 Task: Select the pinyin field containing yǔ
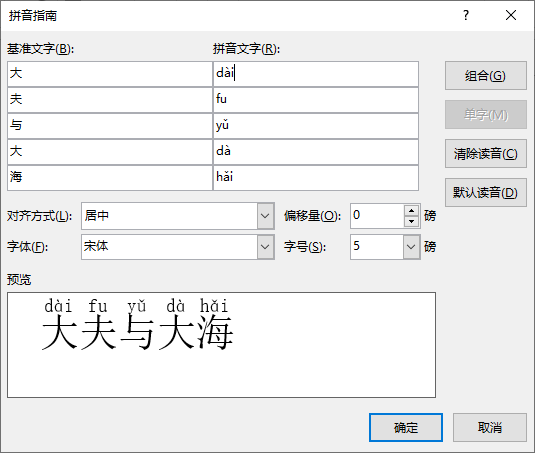(316, 126)
